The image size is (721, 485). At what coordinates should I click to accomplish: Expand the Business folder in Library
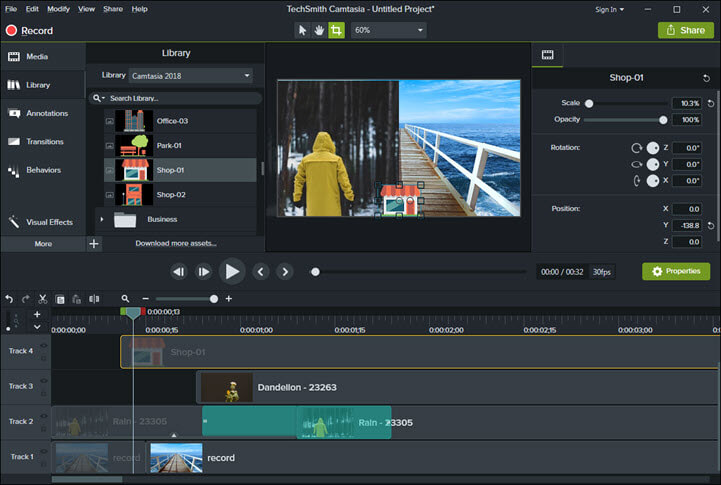pyautogui.click(x=101, y=218)
